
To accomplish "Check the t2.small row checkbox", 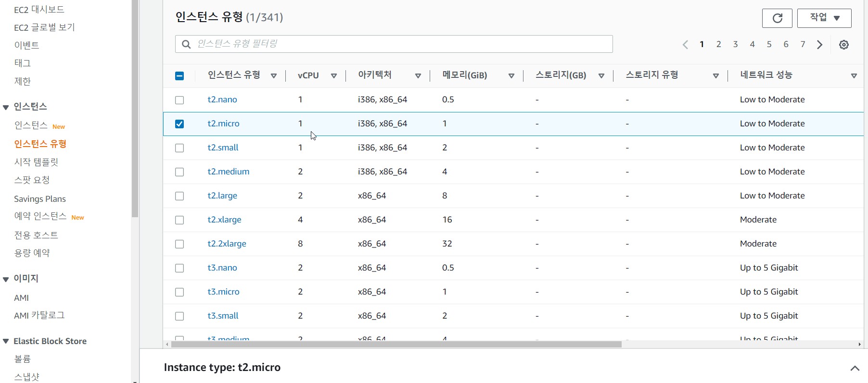I will pos(179,148).
